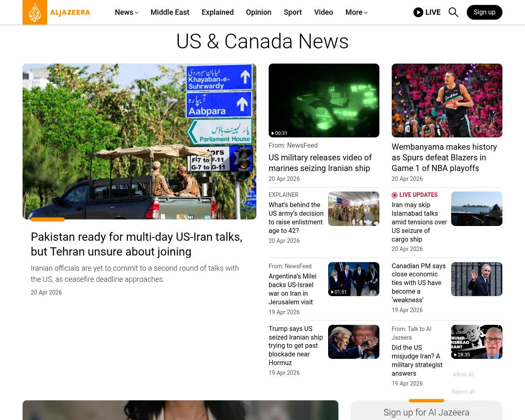Click the red LIVE UPDATES indicator icon
Viewport: 525px width, 420px height.
point(395,195)
